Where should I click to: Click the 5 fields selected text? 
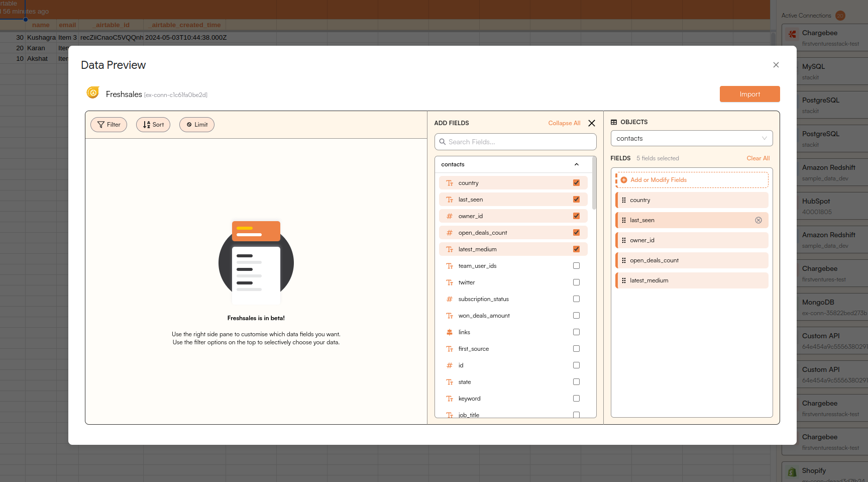pyautogui.click(x=658, y=158)
